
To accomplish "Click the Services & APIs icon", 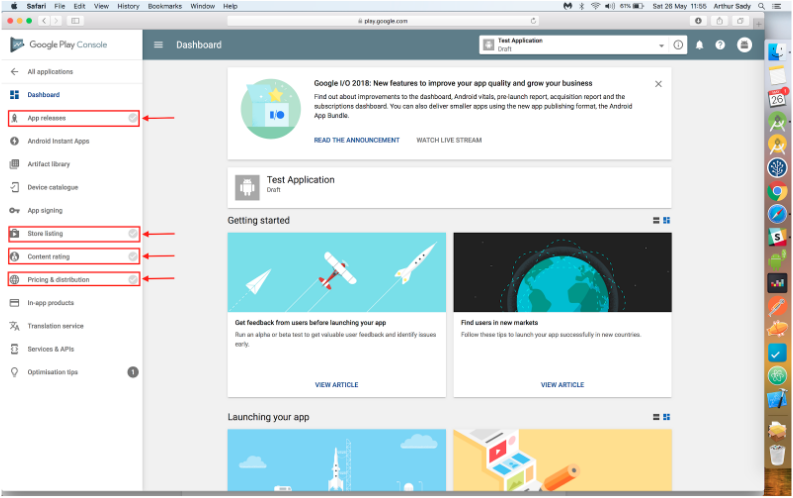I will click(x=14, y=349).
